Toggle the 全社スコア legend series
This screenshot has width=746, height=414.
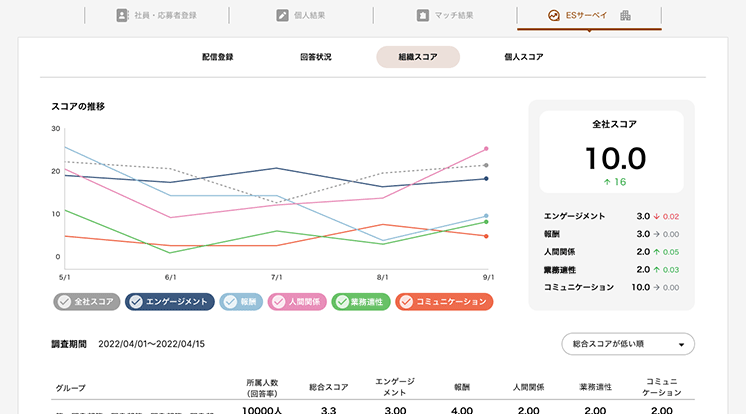(64, 301)
